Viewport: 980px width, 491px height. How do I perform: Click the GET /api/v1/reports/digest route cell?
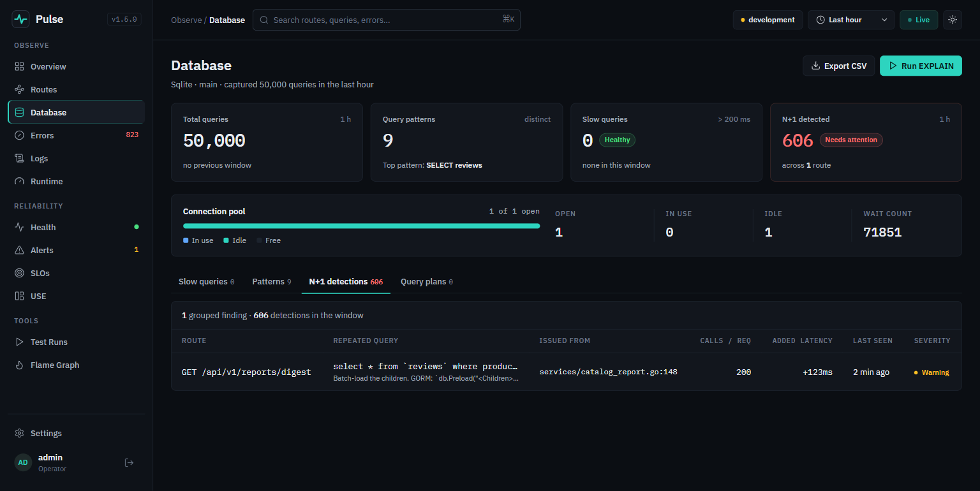246,372
